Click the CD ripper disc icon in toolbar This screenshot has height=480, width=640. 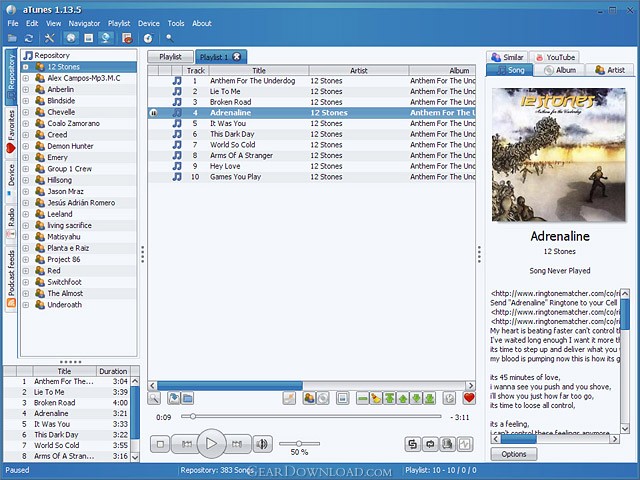click(148, 38)
